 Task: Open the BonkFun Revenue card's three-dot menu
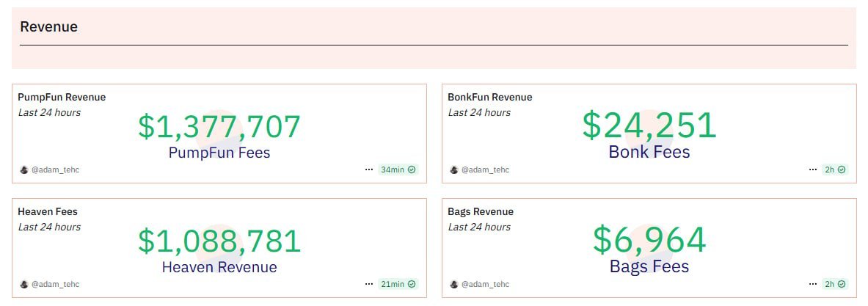[813, 170]
